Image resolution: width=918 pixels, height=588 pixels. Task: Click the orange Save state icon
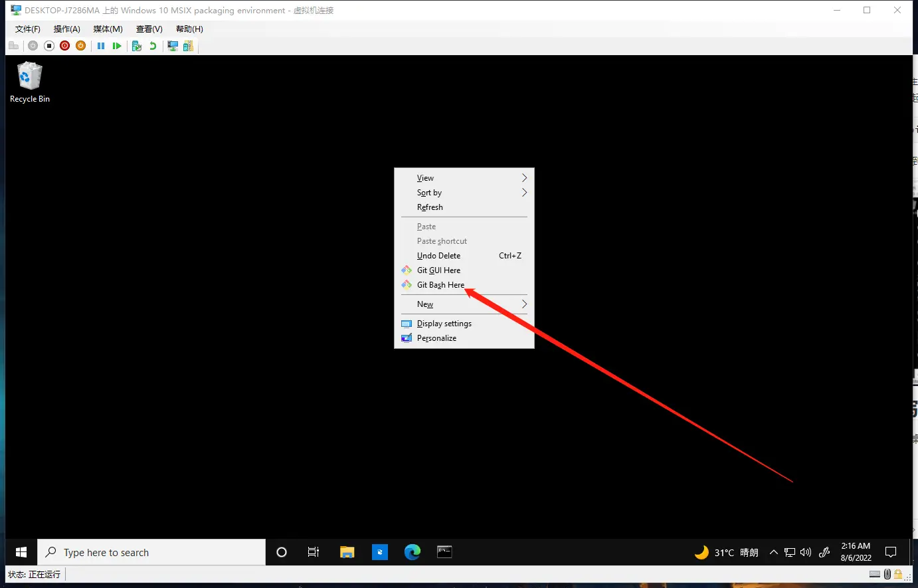pos(80,46)
